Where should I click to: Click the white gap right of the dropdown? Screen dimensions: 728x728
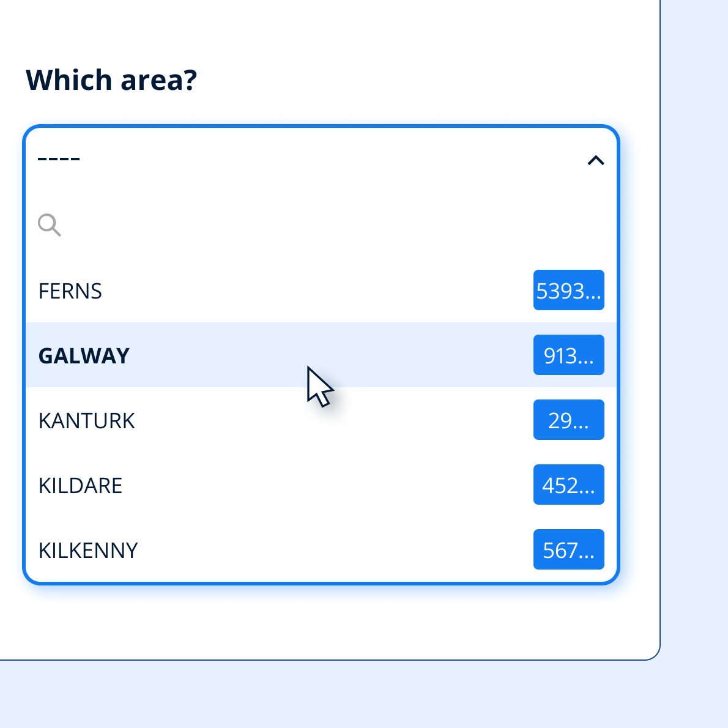tap(640, 355)
